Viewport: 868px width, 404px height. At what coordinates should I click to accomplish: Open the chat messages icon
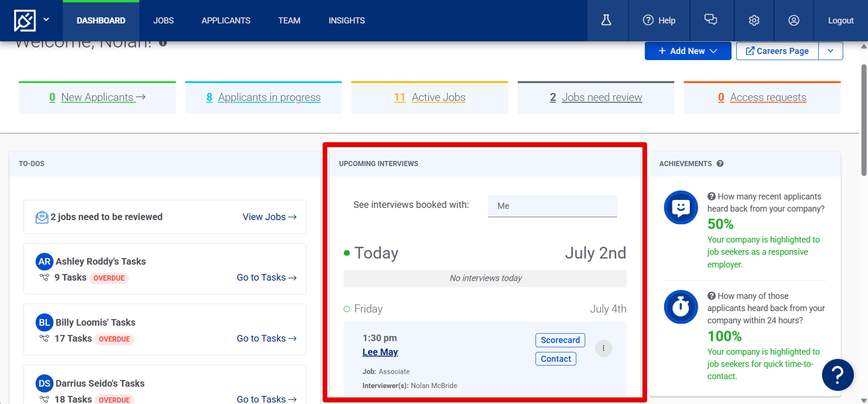(x=711, y=20)
